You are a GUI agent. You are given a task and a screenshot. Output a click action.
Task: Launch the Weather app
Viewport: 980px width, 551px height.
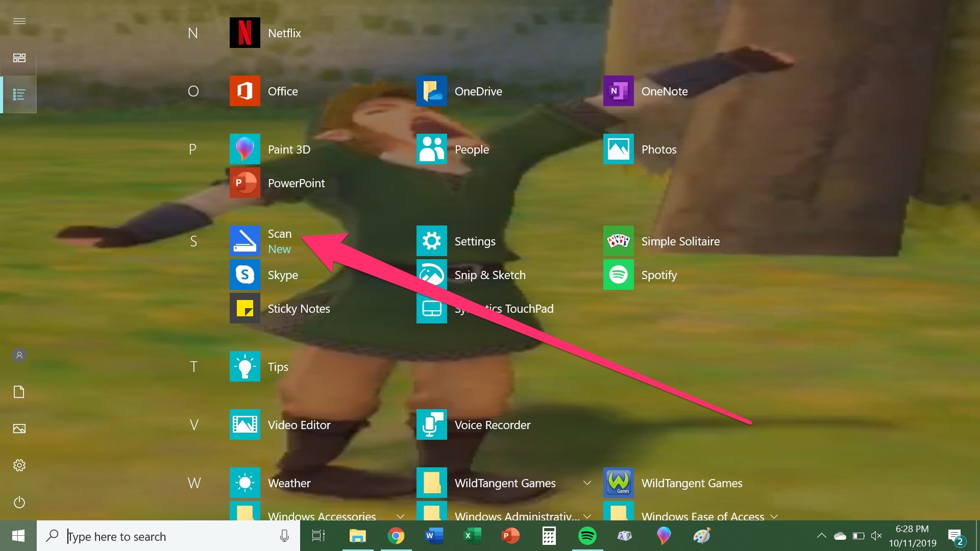coord(289,483)
